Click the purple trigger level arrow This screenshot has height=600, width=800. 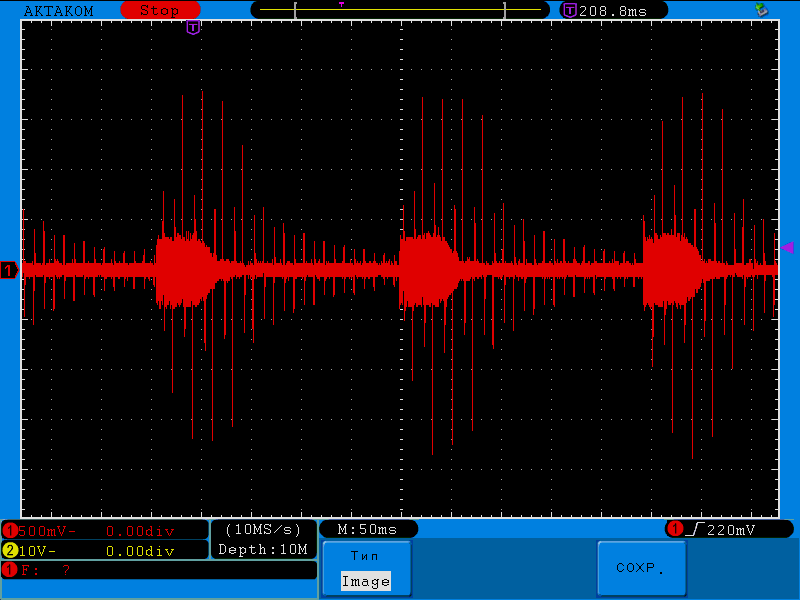click(787, 247)
